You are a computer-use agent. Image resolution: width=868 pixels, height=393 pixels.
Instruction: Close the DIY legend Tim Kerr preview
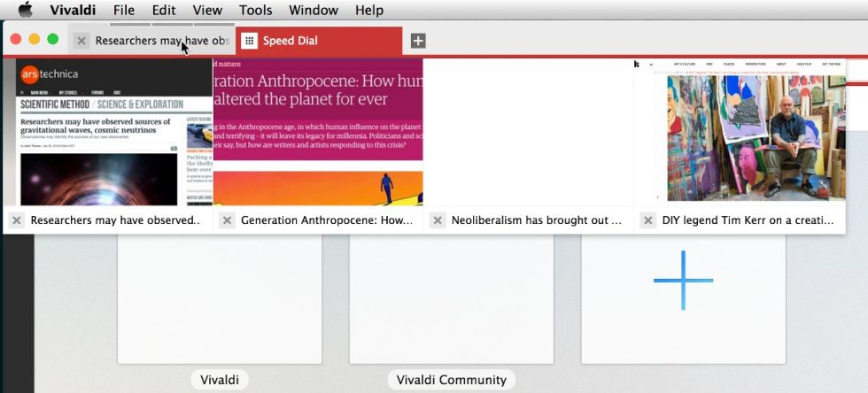(647, 220)
